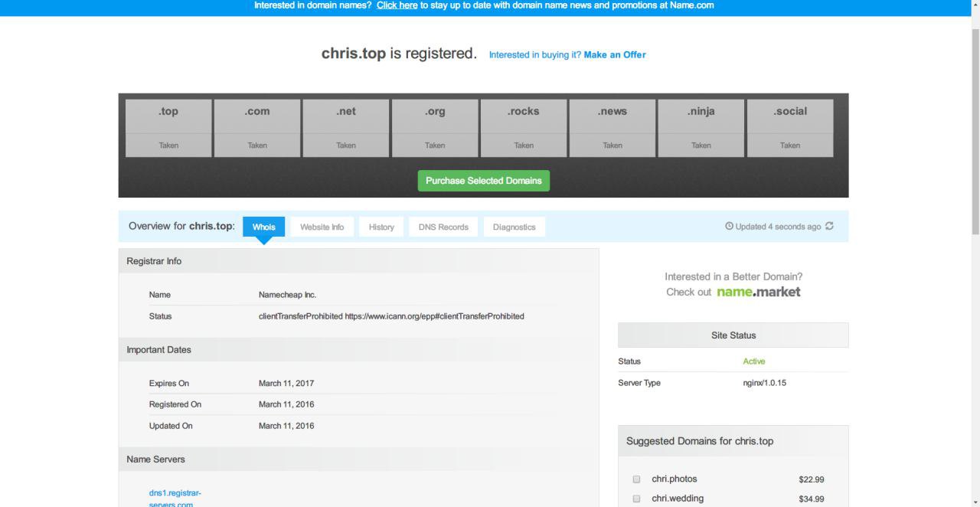Click the chris.top is registered heading
Screen dimensions: 980x507
click(399, 54)
